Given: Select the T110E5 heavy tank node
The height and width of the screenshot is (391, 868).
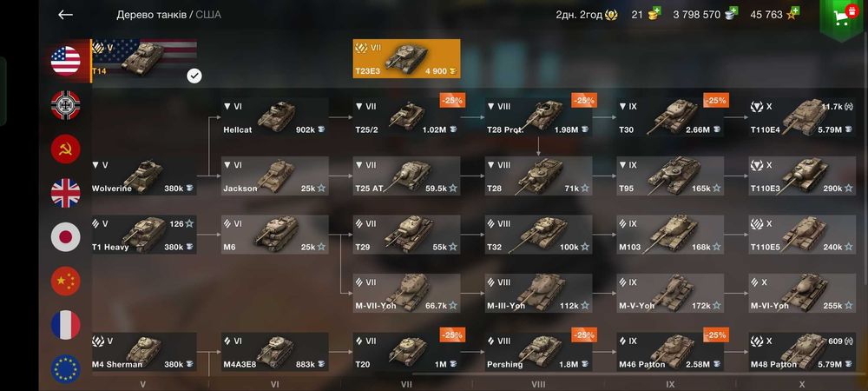Looking at the screenshot, I should pyautogui.click(x=802, y=235).
